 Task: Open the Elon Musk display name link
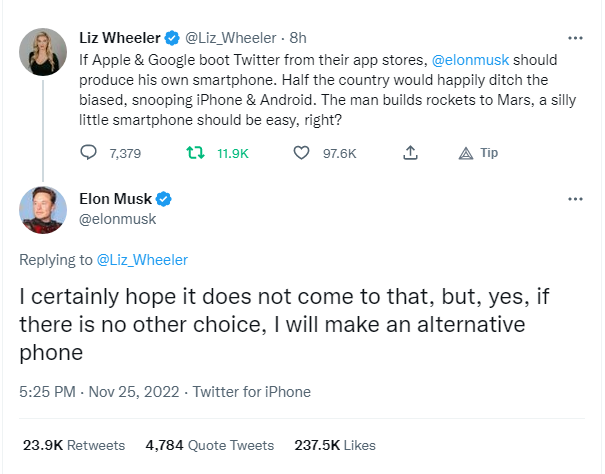point(115,199)
